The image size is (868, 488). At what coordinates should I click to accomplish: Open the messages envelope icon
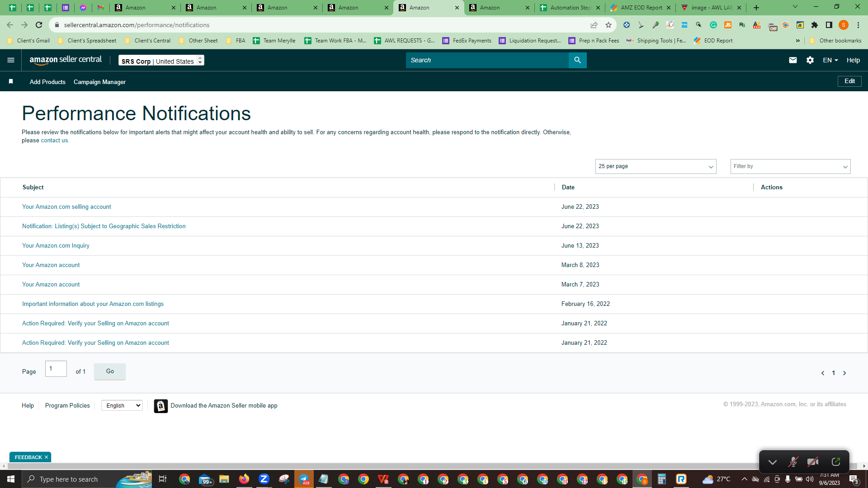pos(793,60)
